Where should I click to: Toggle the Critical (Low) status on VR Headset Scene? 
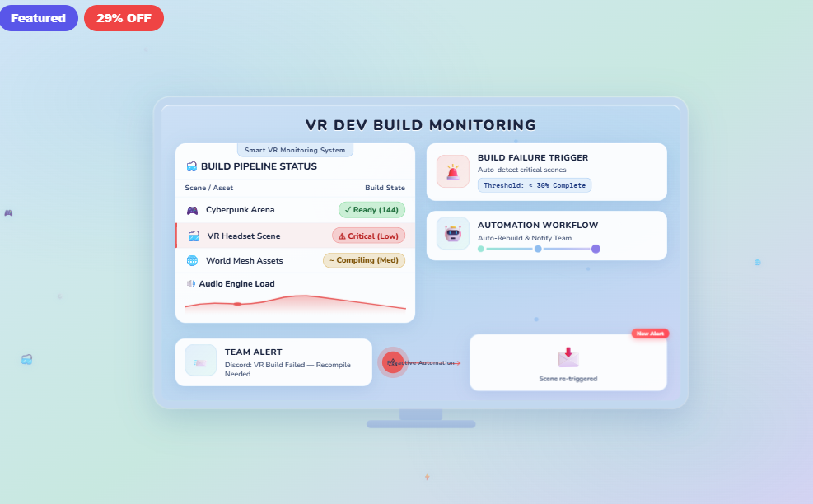368,236
